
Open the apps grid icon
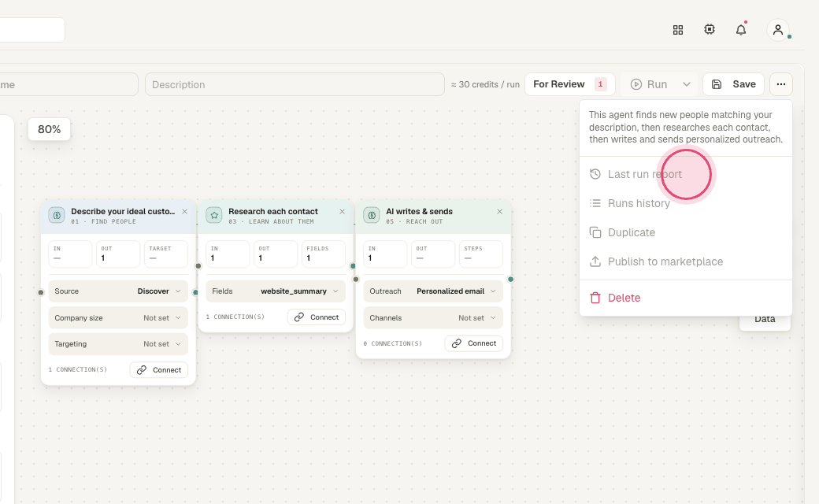point(678,30)
